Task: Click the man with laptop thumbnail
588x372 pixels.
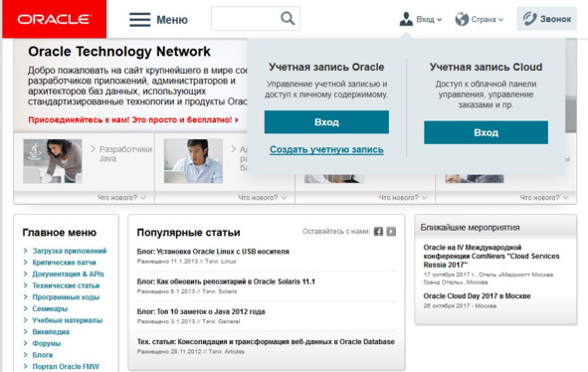Action: (193, 161)
